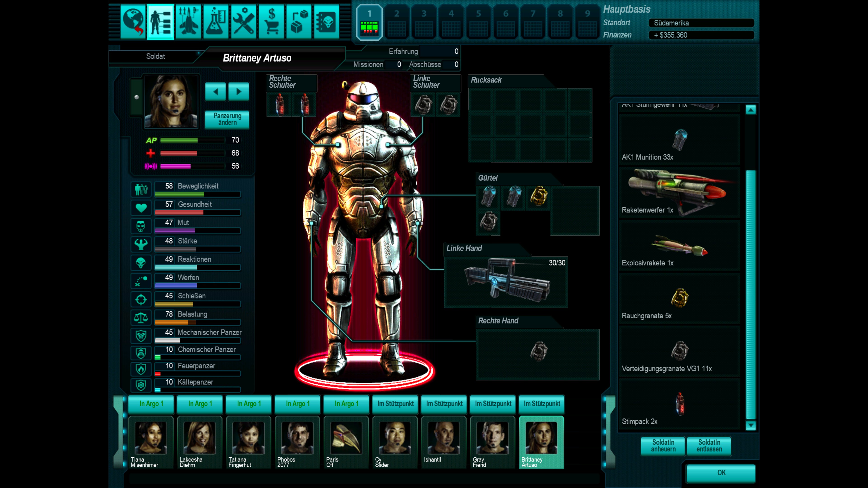The image size is (868, 488).
Task: Open the research flask icon
Action: pyautogui.click(x=216, y=22)
